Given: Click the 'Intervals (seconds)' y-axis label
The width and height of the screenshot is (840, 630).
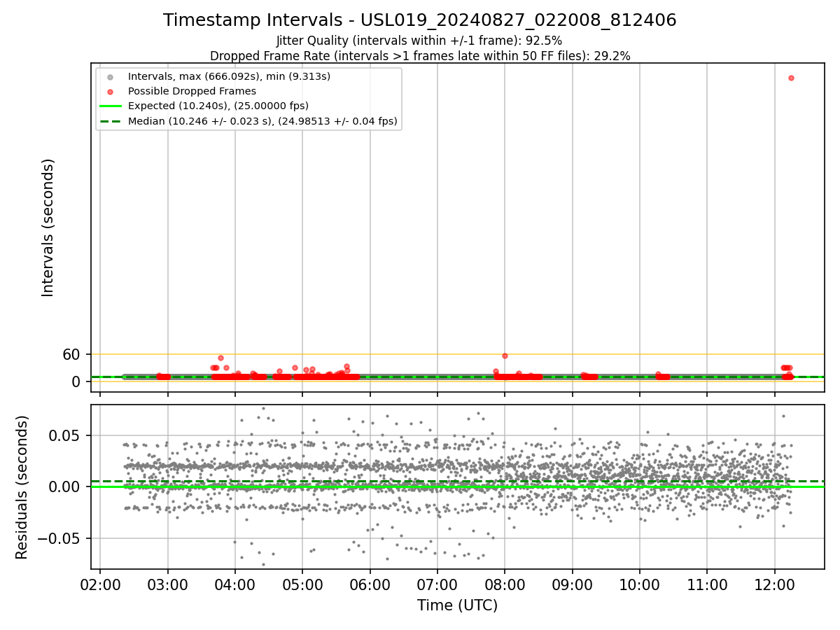Looking at the screenshot, I should (x=48, y=227).
